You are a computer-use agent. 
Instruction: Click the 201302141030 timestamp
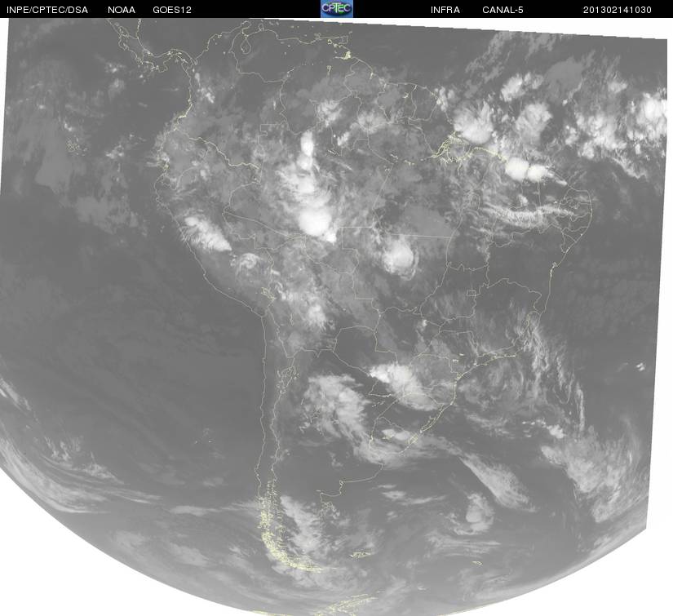618,10
